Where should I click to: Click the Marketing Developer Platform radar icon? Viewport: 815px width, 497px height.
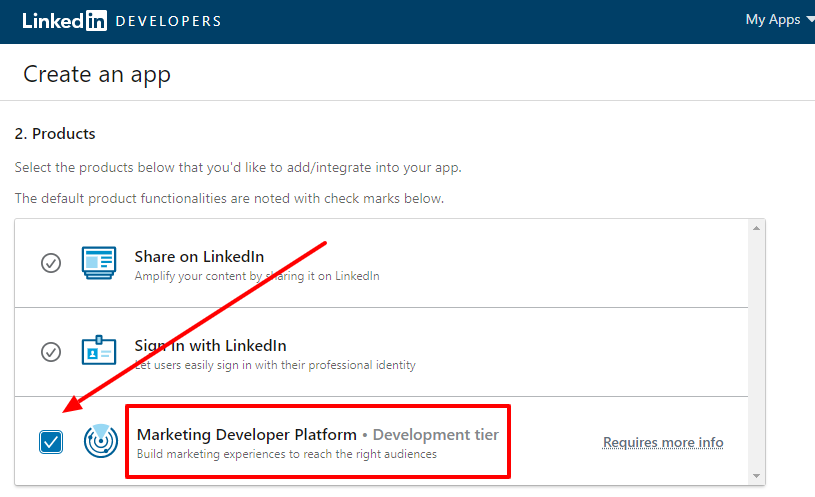[x=101, y=441]
